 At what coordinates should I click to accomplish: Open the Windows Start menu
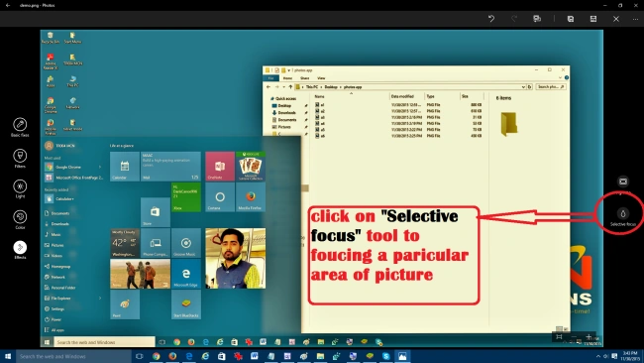pos(8,356)
